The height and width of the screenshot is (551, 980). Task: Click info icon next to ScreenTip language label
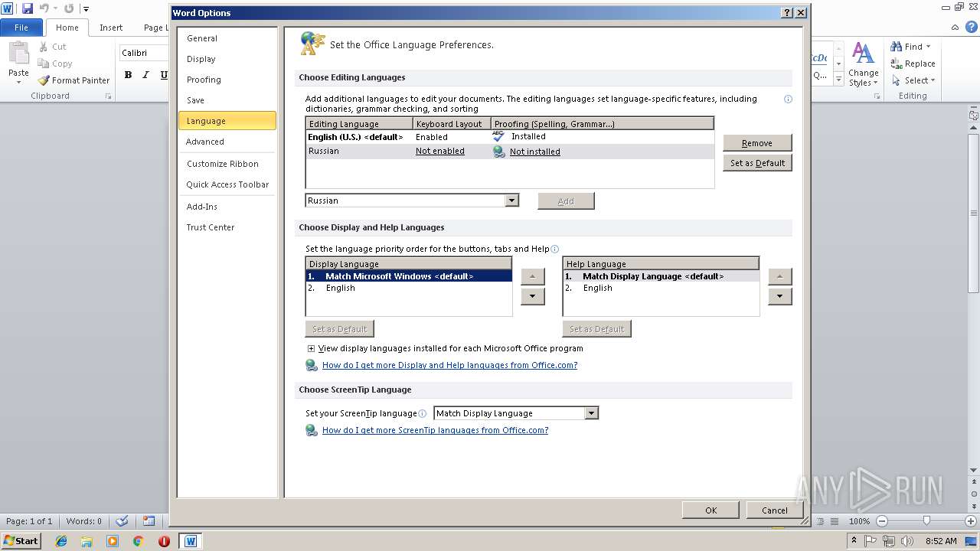[423, 413]
